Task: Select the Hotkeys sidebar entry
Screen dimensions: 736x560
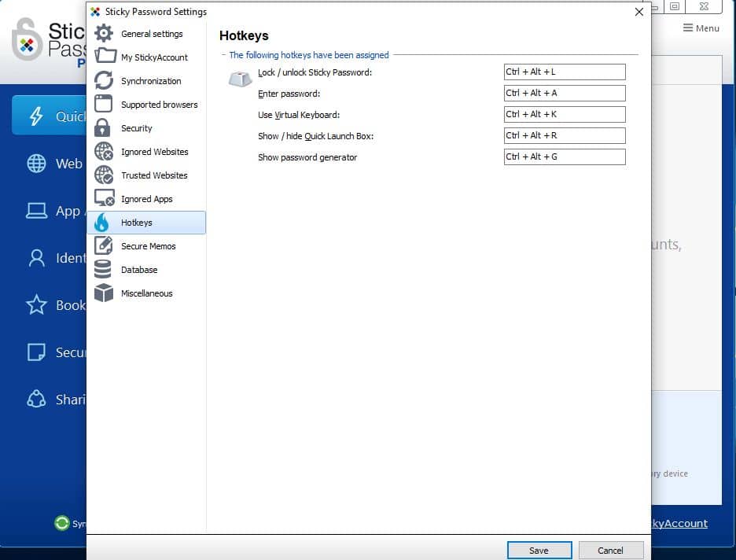Action: [x=146, y=223]
